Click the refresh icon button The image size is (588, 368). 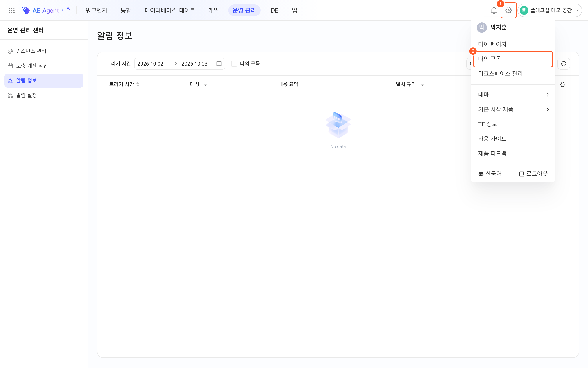tap(564, 64)
